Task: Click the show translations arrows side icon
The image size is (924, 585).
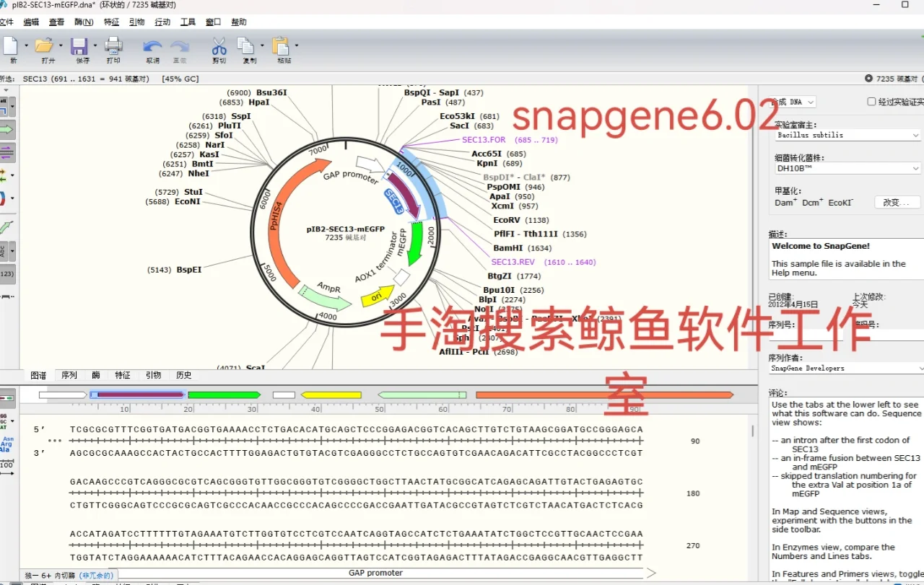Action: tap(4, 176)
